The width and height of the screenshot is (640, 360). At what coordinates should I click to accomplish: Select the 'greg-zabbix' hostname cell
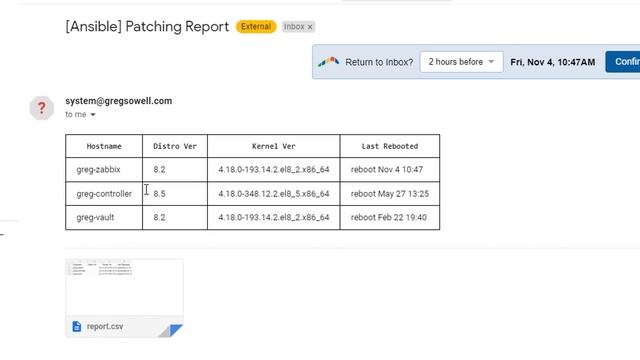click(x=104, y=169)
